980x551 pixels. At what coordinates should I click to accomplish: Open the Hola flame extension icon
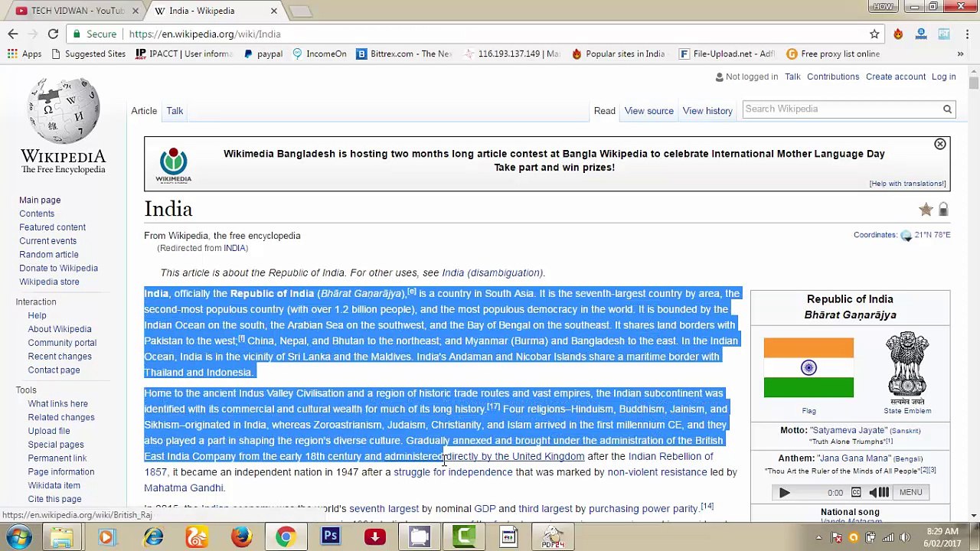click(898, 34)
